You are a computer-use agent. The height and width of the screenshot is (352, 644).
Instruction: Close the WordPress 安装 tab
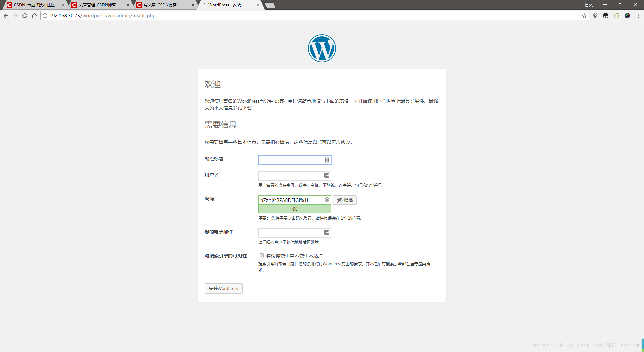(x=258, y=5)
